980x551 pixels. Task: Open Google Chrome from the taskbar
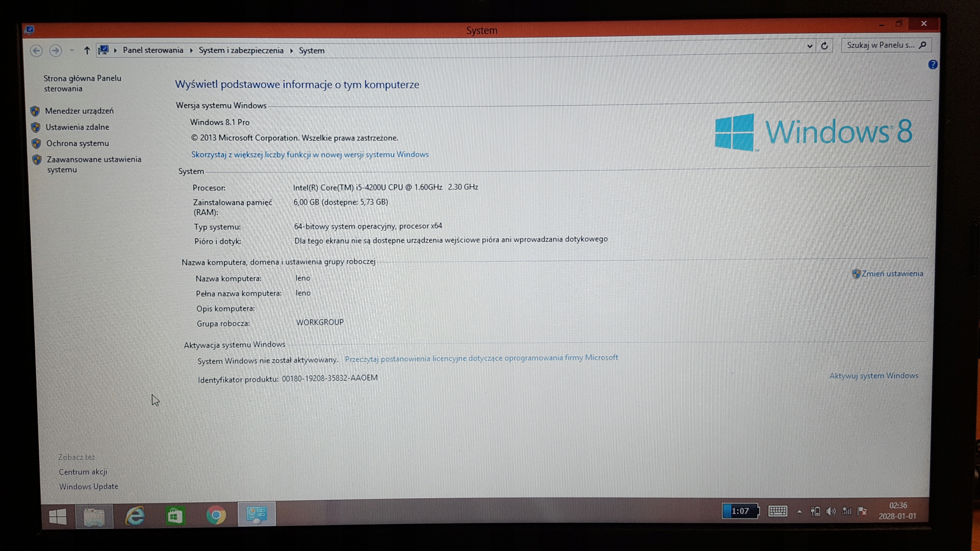(x=216, y=515)
